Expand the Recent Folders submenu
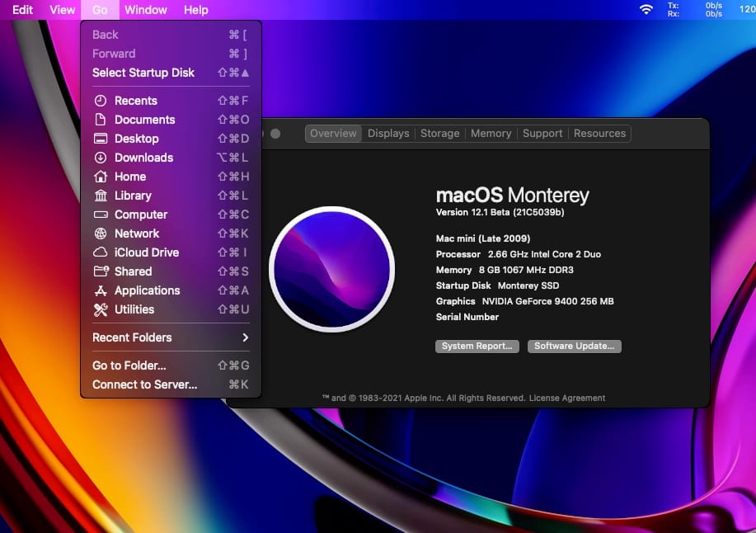 [171, 337]
